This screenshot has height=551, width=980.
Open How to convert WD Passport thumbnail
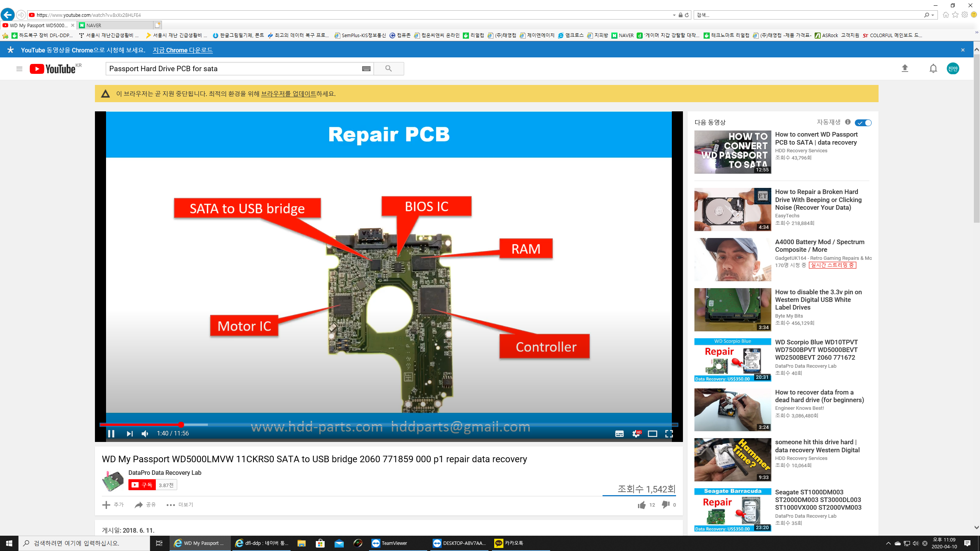click(x=733, y=152)
